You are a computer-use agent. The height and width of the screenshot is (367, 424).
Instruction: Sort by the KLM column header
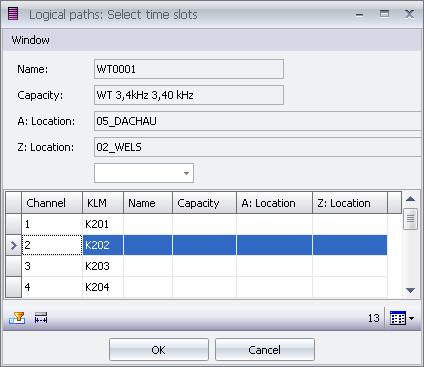click(103, 203)
